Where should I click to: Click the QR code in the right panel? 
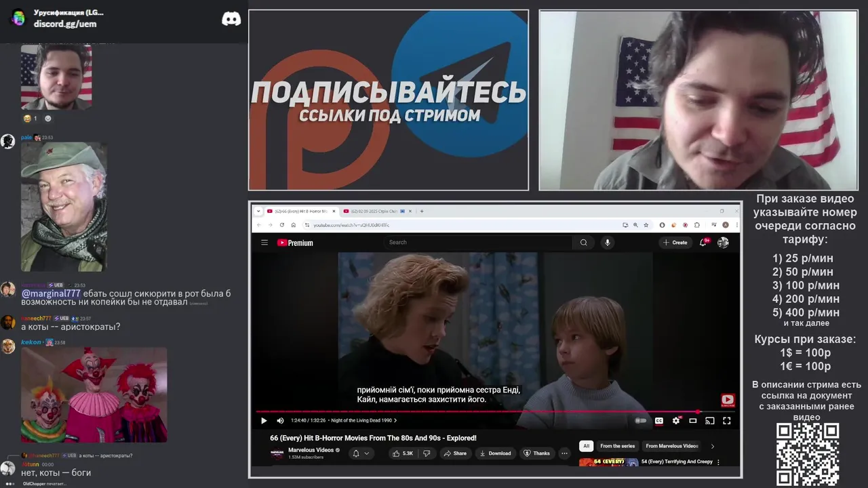pyautogui.click(x=808, y=454)
